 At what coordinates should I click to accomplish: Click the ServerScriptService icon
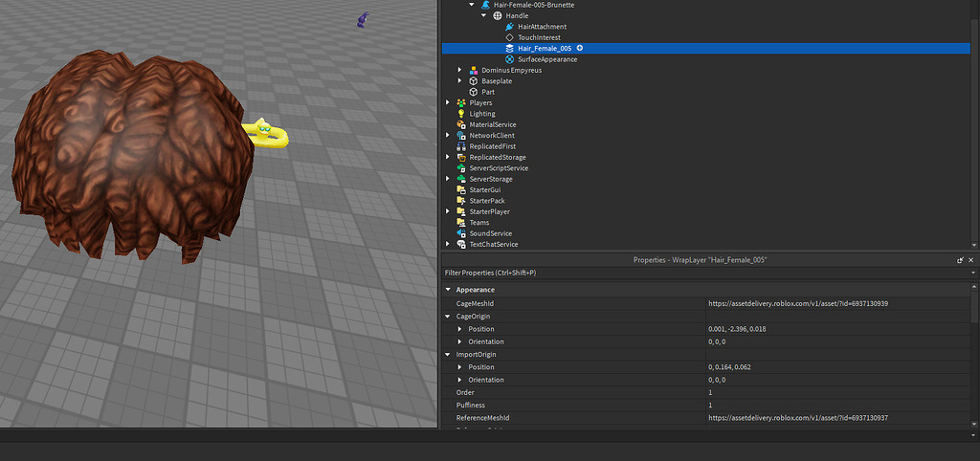click(461, 168)
